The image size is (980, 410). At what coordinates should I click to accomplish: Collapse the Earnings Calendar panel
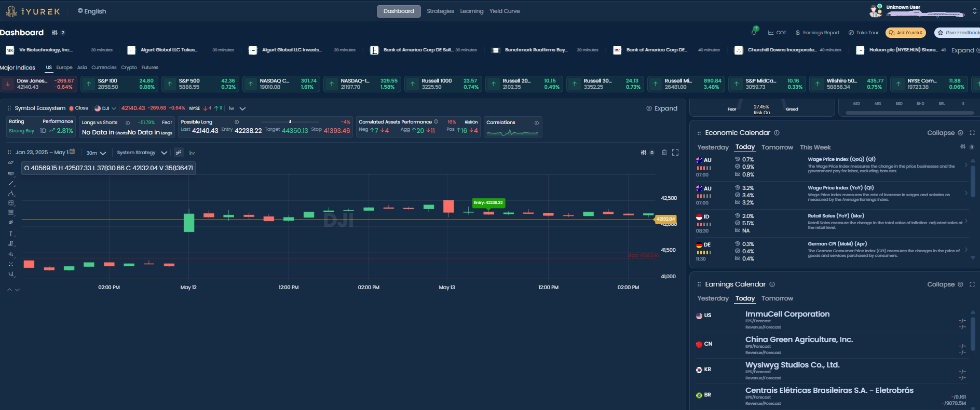pos(945,284)
